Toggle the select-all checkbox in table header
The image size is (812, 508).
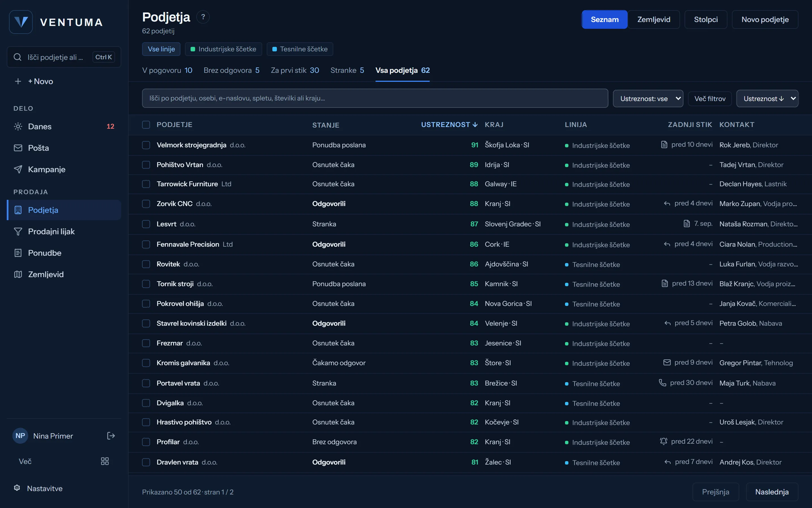146,125
